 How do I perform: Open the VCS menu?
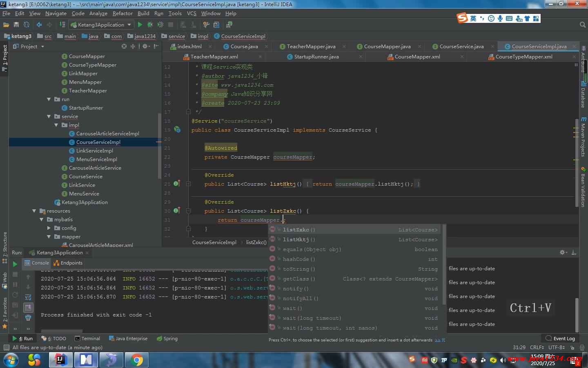(192, 13)
